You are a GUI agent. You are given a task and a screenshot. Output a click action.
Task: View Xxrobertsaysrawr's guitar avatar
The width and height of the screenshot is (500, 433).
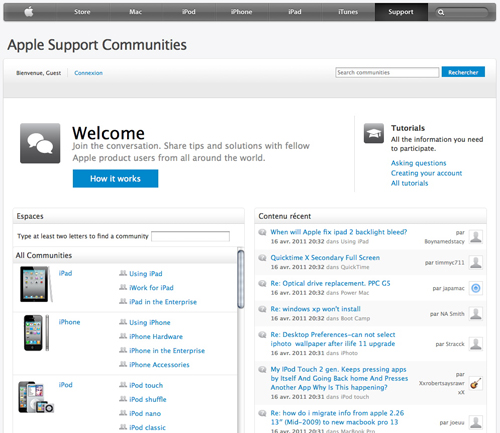[476, 383]
